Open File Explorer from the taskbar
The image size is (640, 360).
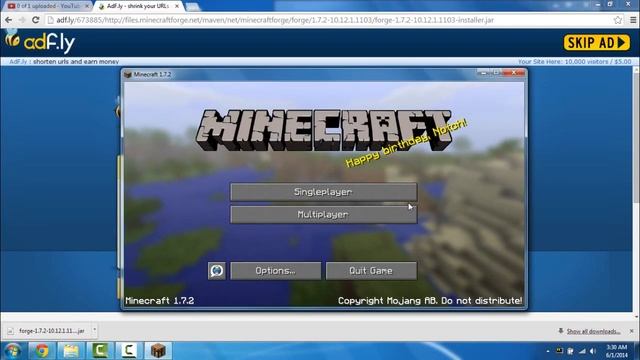[x=71, y=351]
